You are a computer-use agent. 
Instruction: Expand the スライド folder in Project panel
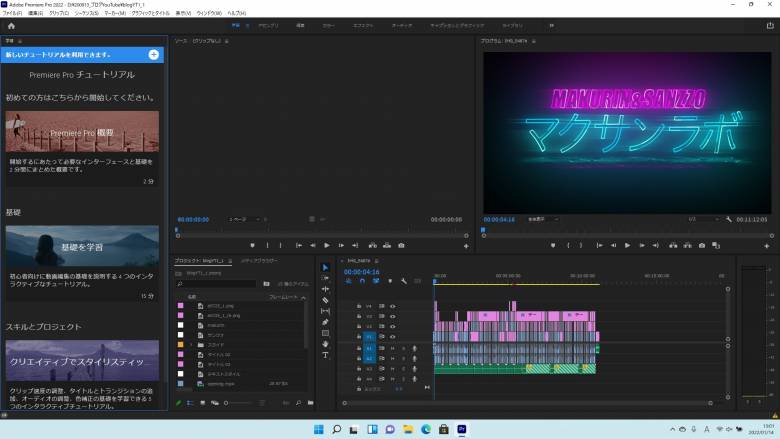192,345
